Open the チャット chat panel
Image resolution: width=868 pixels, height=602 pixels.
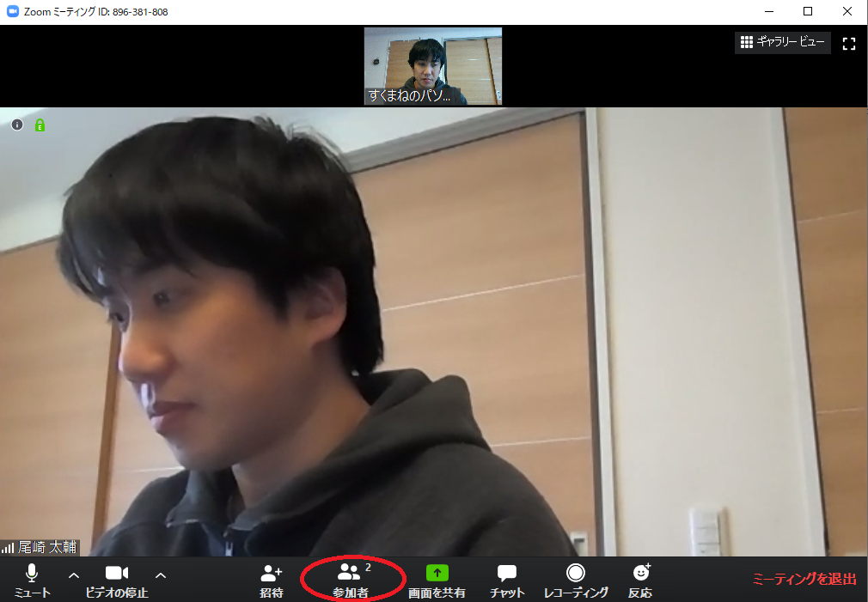[x=507, y=581]
